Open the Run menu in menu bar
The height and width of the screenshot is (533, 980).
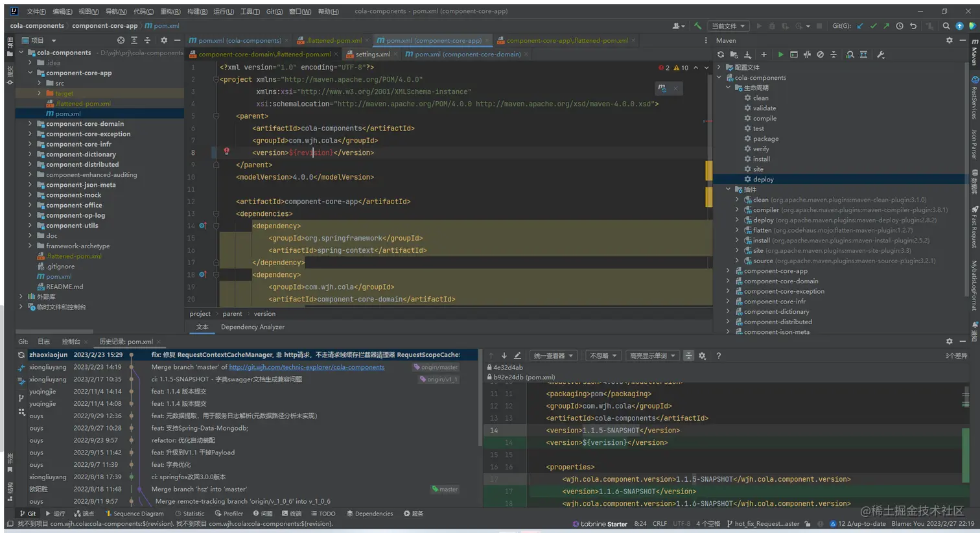pos(224,11)
